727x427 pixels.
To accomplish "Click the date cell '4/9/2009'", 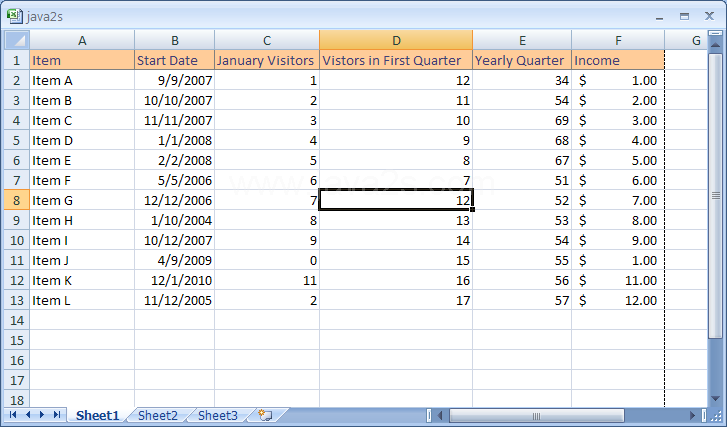I will 174,260.
